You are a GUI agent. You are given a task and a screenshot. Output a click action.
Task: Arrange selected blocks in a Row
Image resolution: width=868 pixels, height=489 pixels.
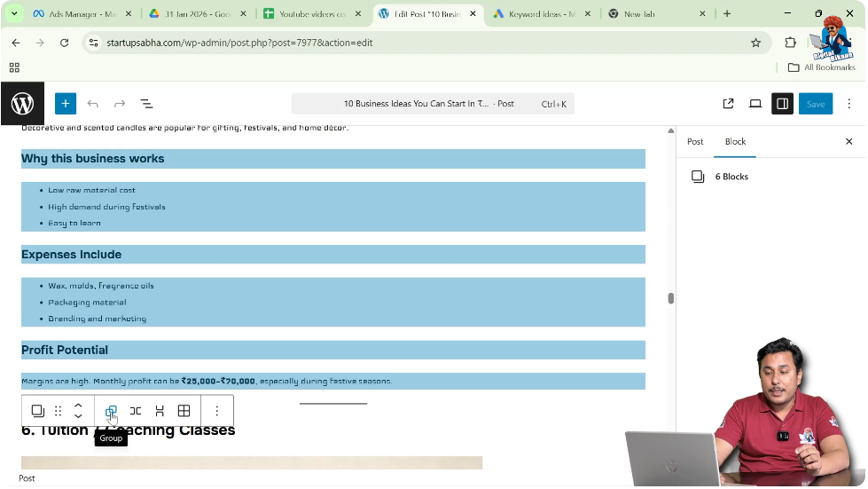click(135, 411)
